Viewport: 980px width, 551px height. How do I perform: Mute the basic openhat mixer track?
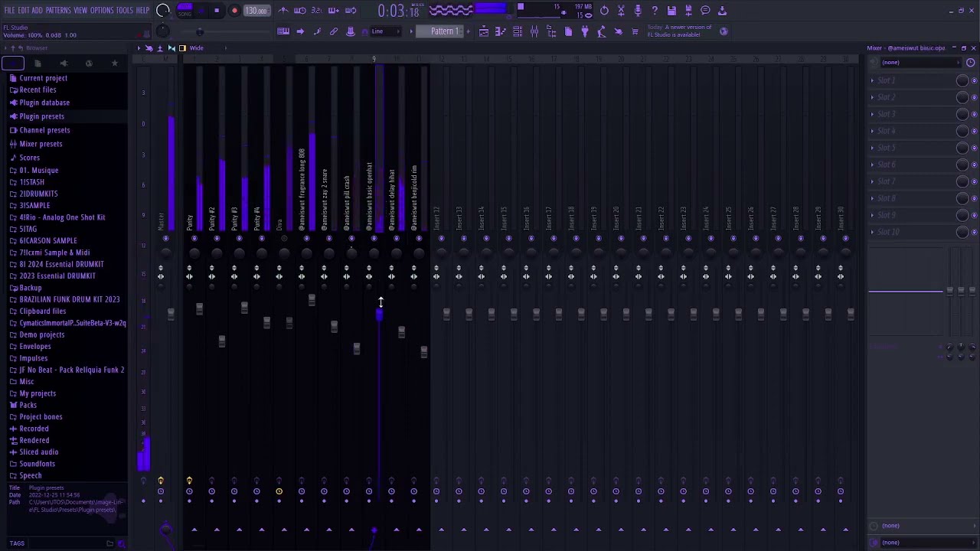pyautogui.click(x=374, y=239)
